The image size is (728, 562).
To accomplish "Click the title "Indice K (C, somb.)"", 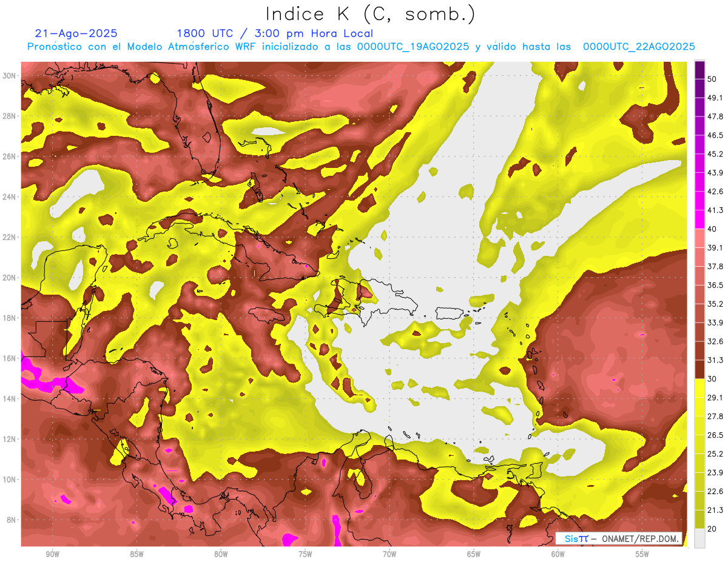I will 371,14.
